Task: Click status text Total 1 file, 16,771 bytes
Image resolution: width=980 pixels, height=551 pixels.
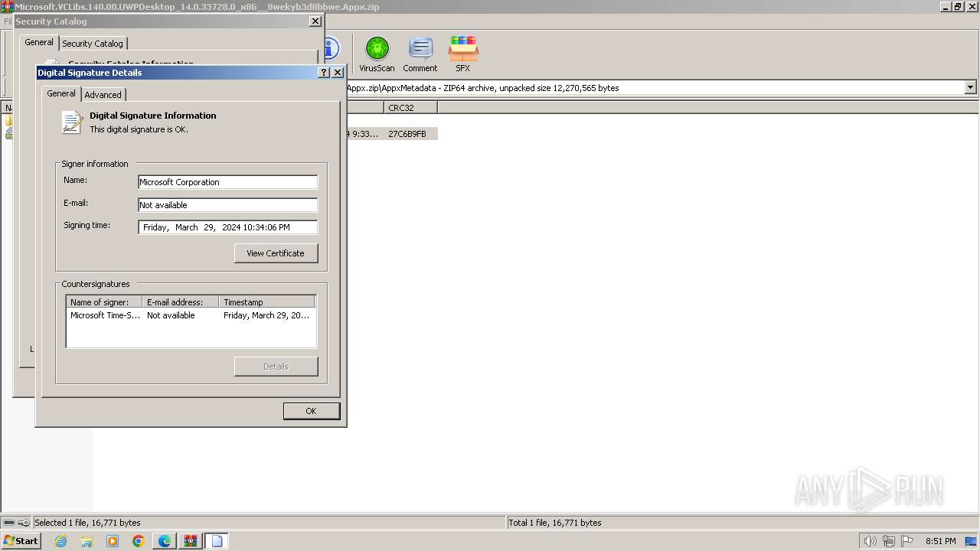Action: click(555, 523)
